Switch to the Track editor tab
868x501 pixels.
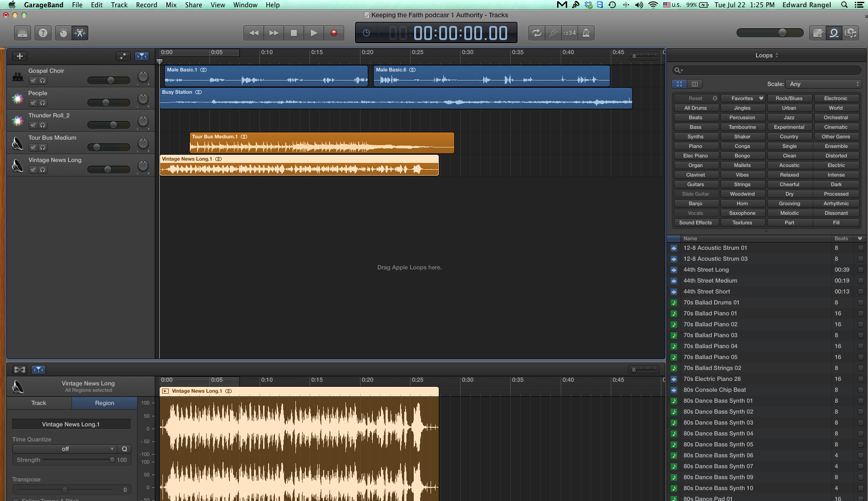click(x=39, y=403)
